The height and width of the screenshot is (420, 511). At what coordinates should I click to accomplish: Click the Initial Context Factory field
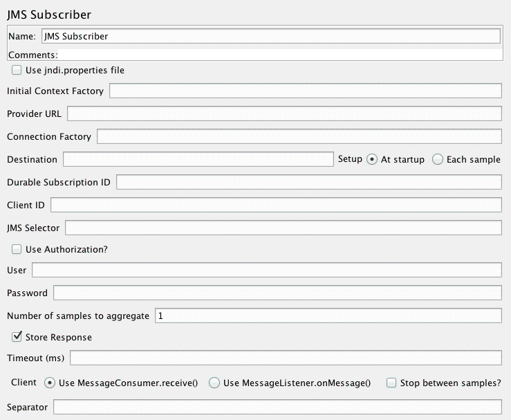click(x=304, y=91)
